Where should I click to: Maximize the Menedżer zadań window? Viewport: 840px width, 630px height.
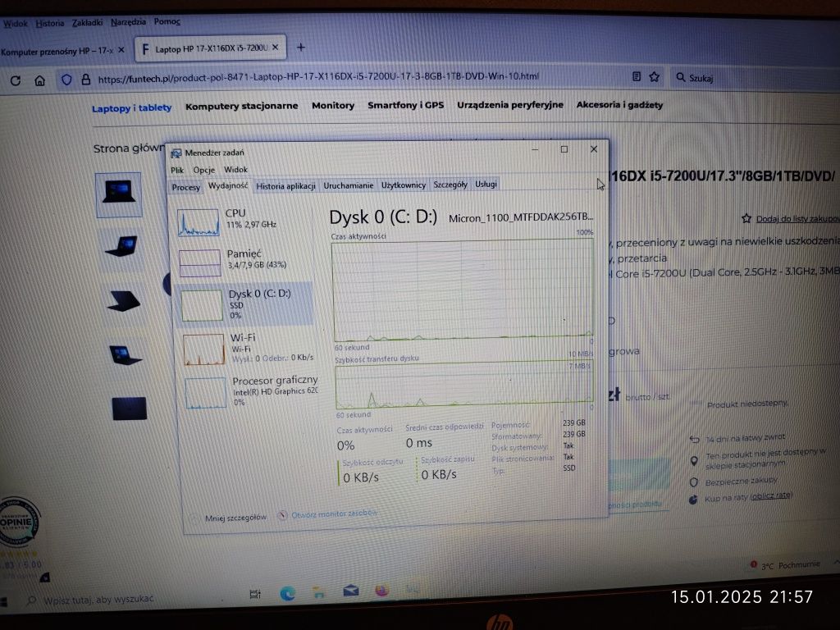pyautogui.click(x=564, y=149)
